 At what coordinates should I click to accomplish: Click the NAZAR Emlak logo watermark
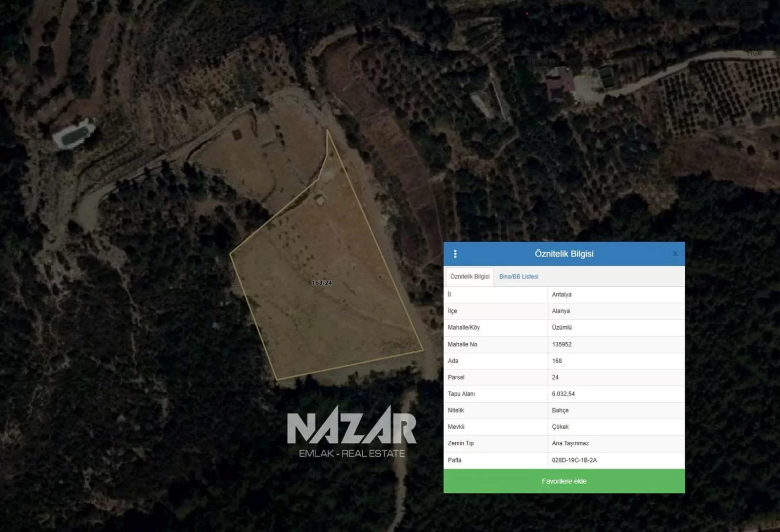[351, 432]
